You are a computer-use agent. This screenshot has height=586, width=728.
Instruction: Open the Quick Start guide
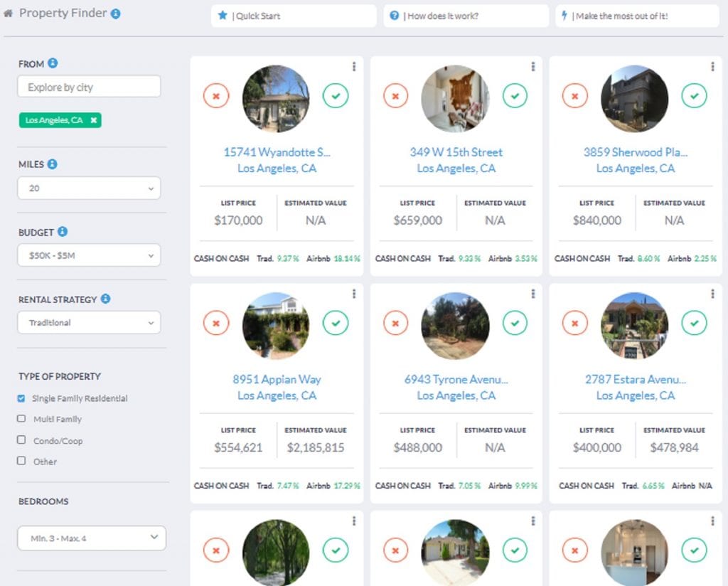click(294, 15)
